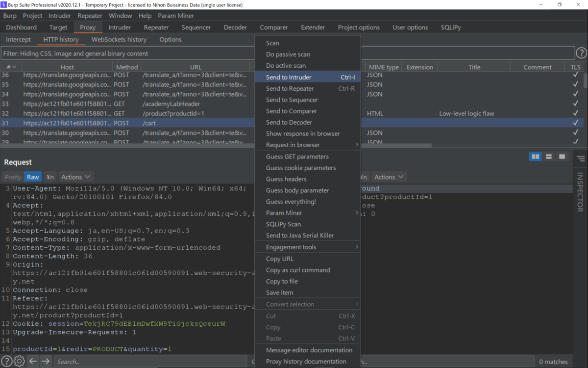
Task: Go to next search match arrow
Action: tap(46, 362)
